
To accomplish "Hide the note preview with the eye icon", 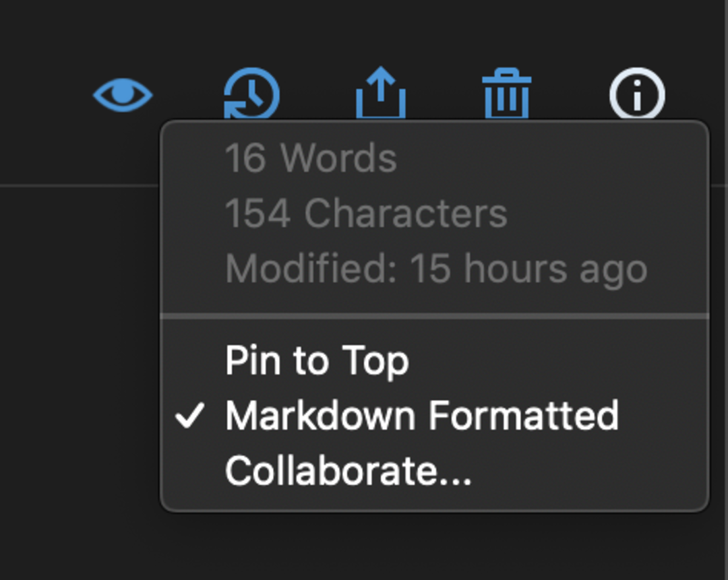I will tap(122, 93).
